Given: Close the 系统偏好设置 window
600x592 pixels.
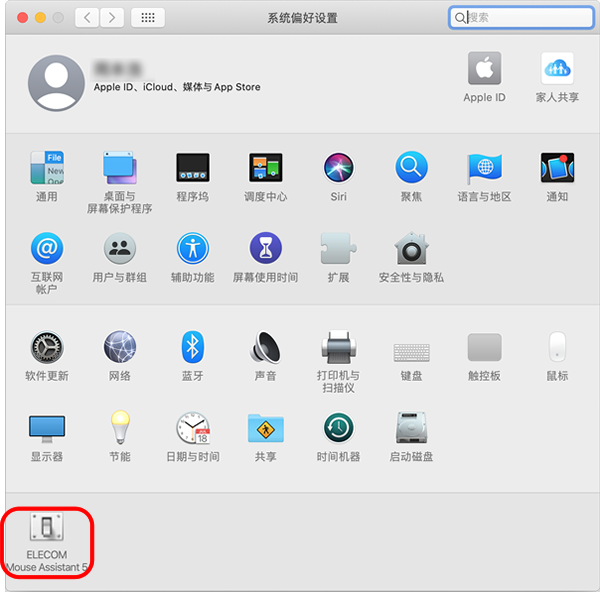Looking at the screenshot, I should coord(23,18).
